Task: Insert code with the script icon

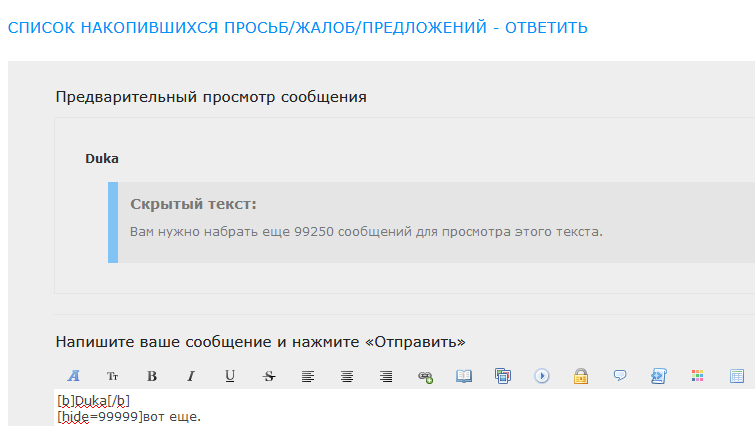Action: tap(659, 376)
